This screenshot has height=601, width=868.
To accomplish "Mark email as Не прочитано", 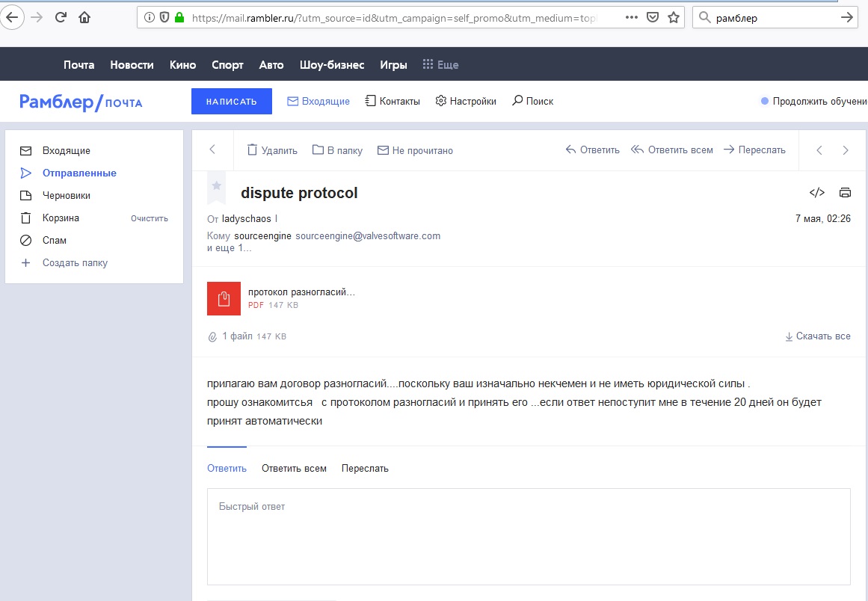I will click(415, 150).
